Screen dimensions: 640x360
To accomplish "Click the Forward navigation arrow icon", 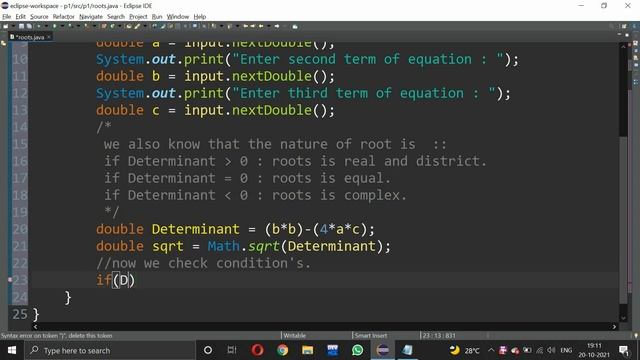I will pyautogui.click(x=277, y=26).
